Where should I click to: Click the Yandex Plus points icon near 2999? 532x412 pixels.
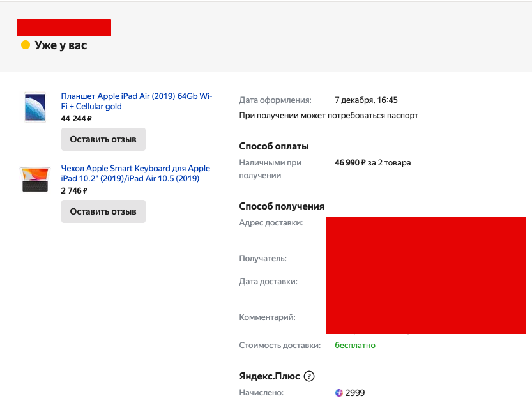339,393
